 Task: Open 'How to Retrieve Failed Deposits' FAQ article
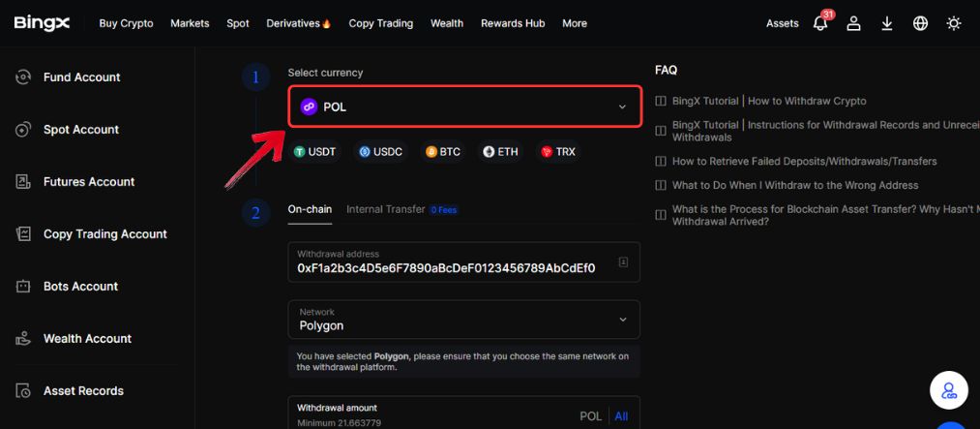point(804,162)
